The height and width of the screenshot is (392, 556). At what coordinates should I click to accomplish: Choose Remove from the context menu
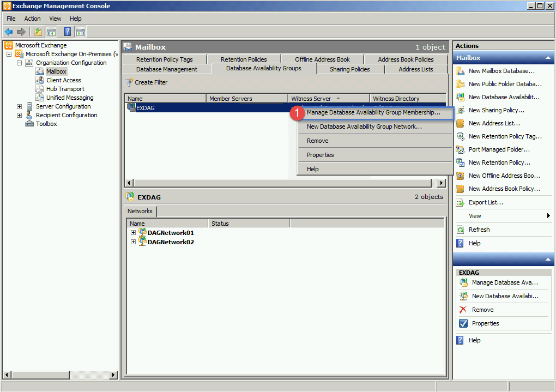[x=375, y=141]
